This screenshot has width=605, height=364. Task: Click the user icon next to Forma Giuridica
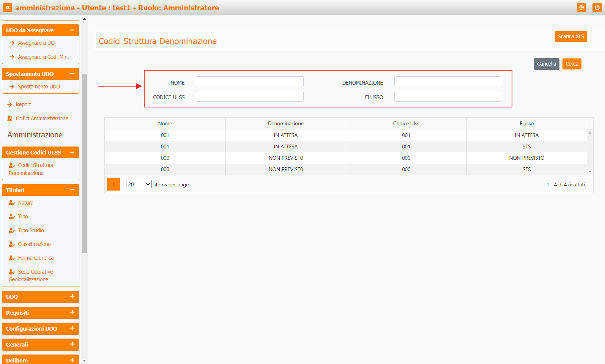12,258
